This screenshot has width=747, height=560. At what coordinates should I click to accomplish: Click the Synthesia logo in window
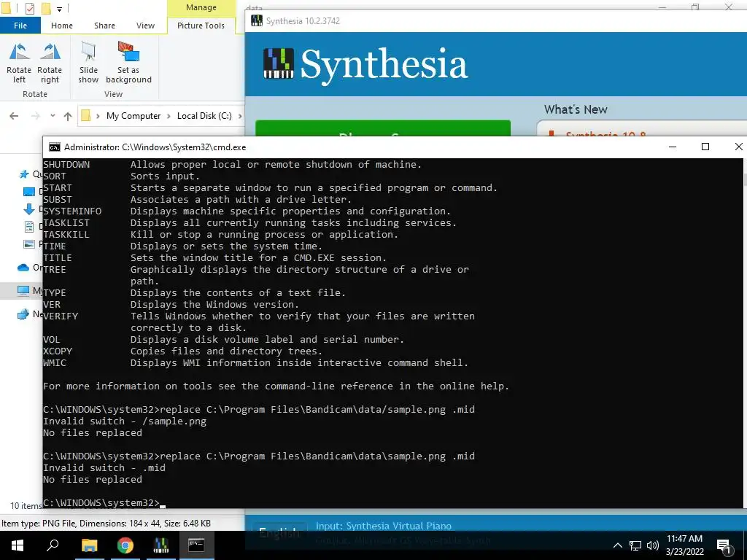coord(365,64)
